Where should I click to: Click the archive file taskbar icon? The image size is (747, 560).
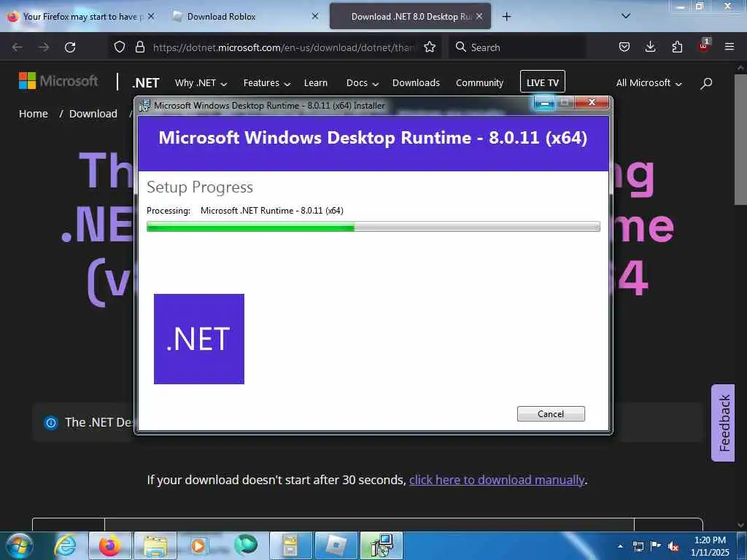(x=290, y=545)
